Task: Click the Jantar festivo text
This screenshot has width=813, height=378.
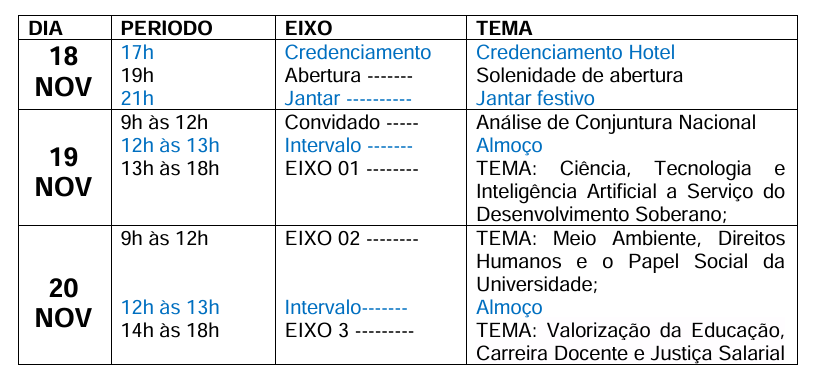Action: click(535, 98)
